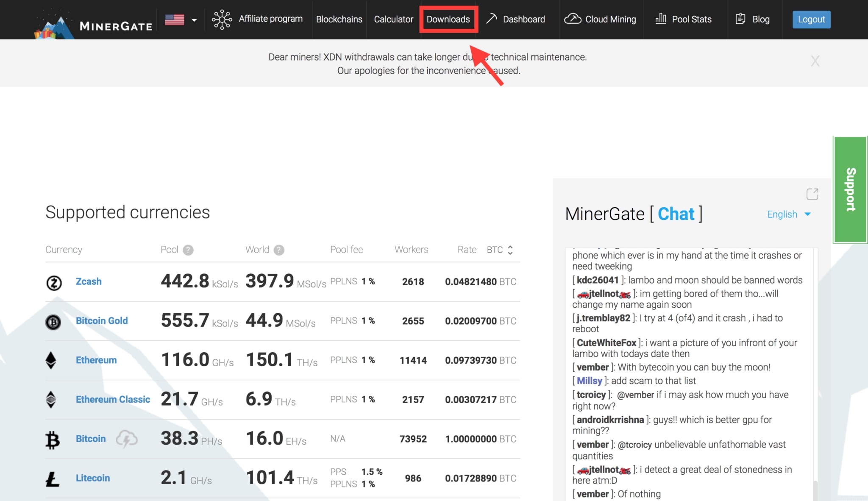Open Pool Stats via the bar chart icon
868x501 pixels.
click(661, 19)
